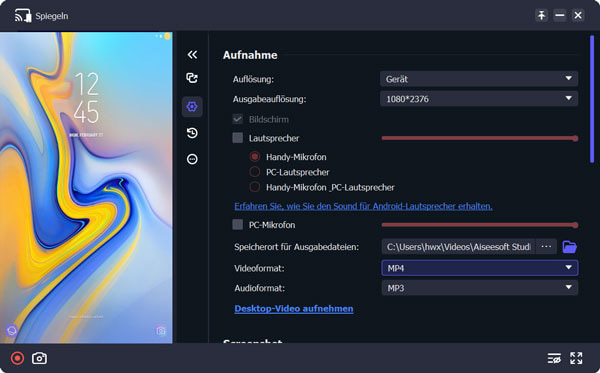Click the mirrored phone screen preview
The width and height of the screenshot is (600, 373).
tap(86, 187)
